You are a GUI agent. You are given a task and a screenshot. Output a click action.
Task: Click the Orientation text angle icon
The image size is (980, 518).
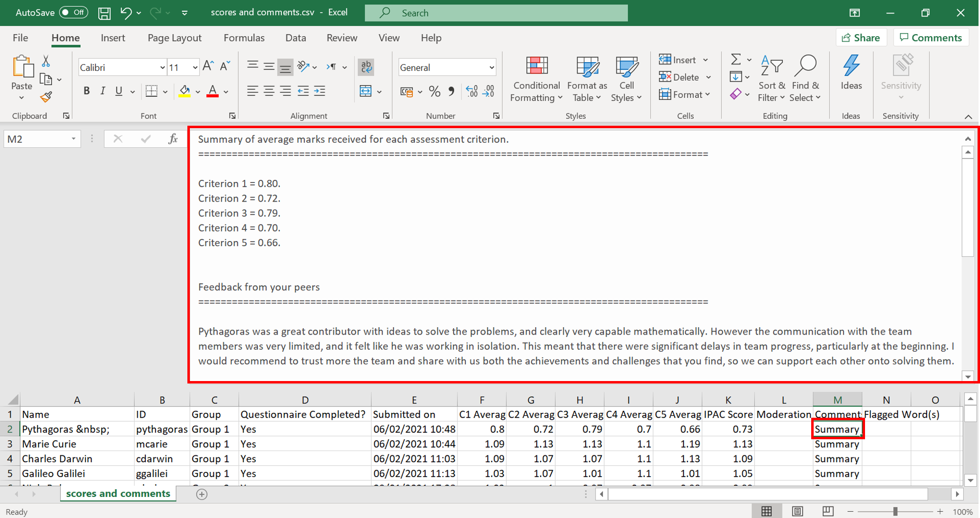pos(303,67)
